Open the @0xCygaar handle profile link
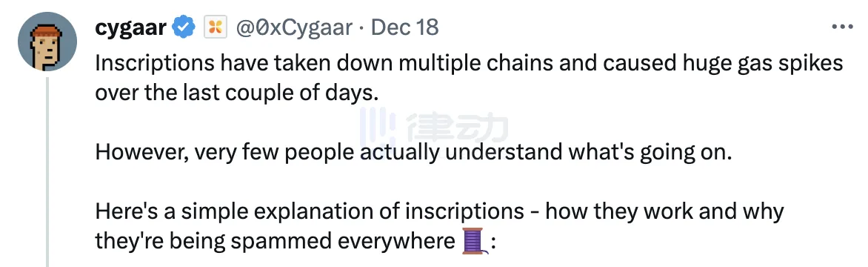The image size is (868, 267). (294, 27)
